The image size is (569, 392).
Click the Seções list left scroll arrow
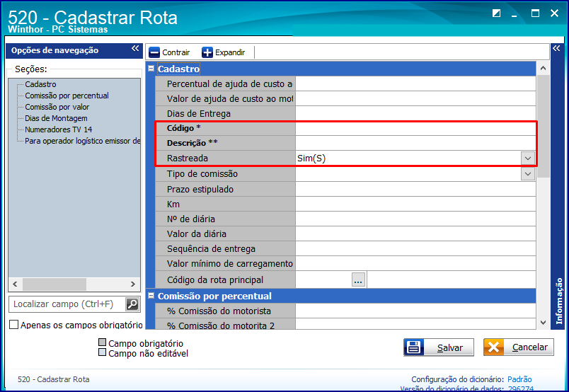coord(16,284)
